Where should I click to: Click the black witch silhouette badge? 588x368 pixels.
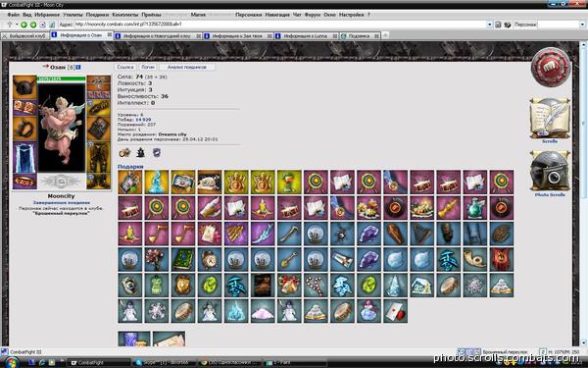(140, 152)
